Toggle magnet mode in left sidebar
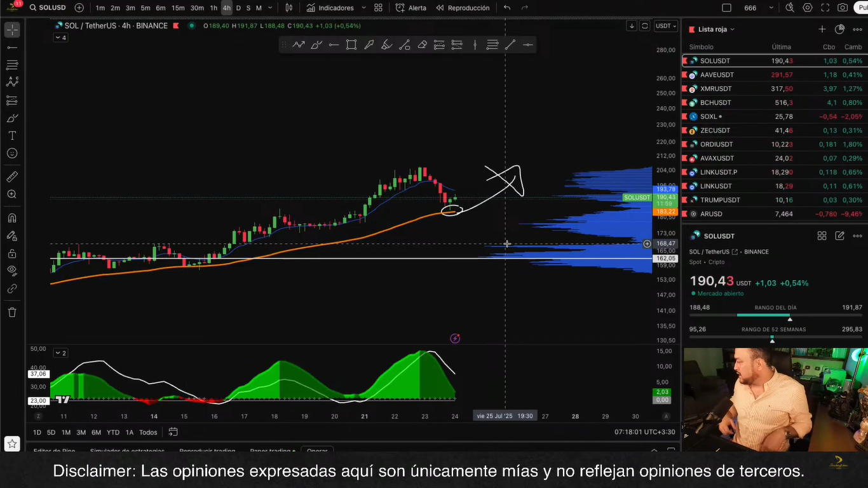The width and height of the screenshot is (868, 488). (x=12, y=218)
